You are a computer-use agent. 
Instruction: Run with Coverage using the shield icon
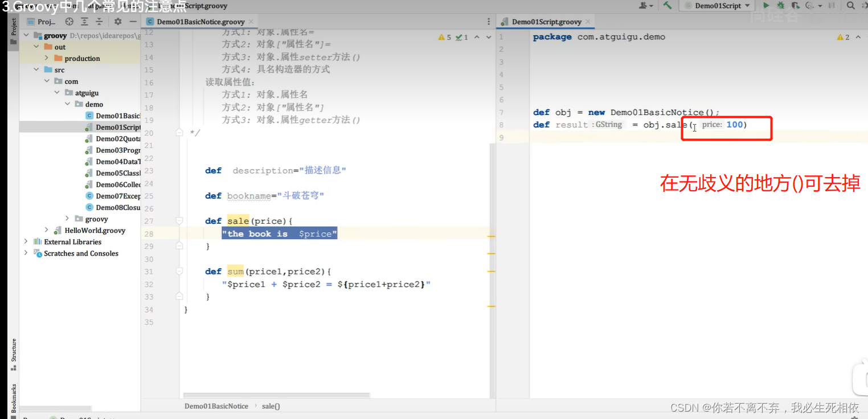(795, 6)
